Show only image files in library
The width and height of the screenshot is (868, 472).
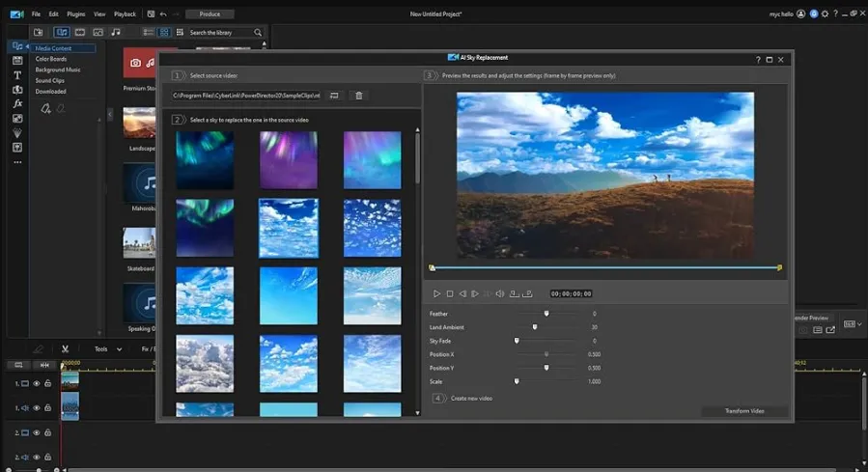coord(98,33)
